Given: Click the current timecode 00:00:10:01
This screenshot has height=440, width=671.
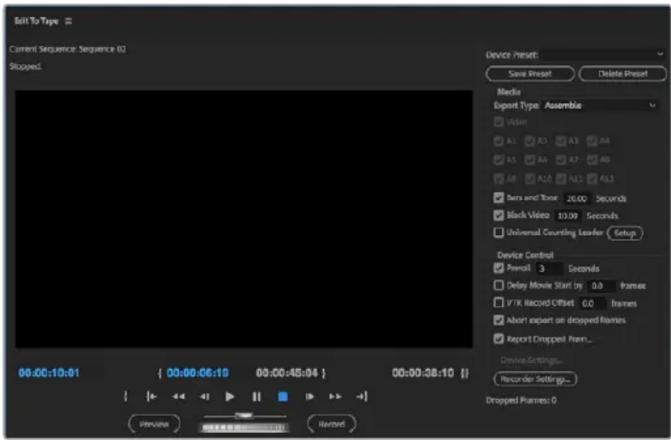Looking at the screenshot, I should 49,373.
